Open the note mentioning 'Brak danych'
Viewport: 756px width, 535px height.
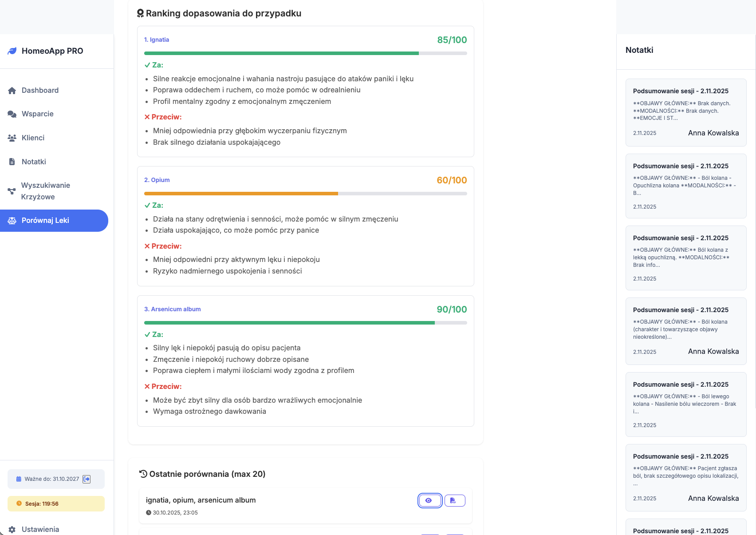tap(685, 112)
